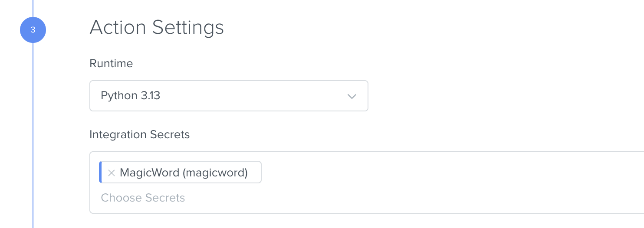Open the Integration Secrets multi-select box

point(367,182)
